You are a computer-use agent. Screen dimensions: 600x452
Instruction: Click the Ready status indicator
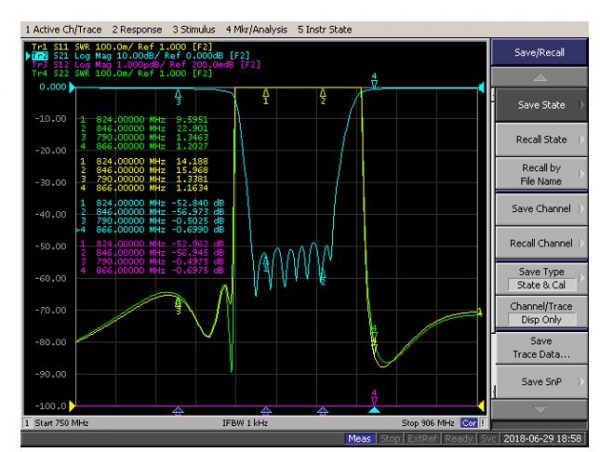click(x=459, y=439)
